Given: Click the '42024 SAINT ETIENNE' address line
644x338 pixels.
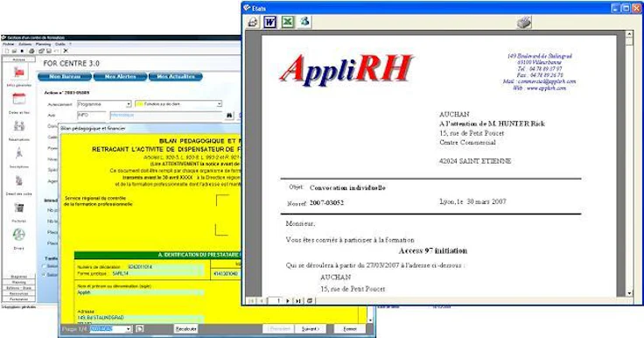Looking at the screenshot, I should (x=475, y=161).
